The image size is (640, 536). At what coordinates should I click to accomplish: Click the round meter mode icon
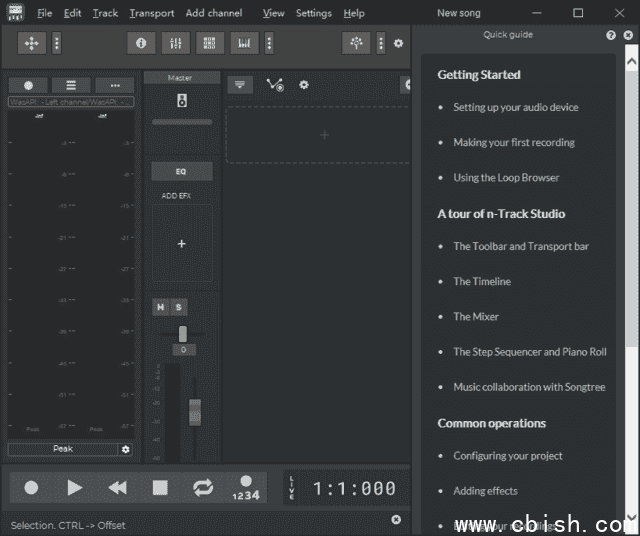click(28, 85)
